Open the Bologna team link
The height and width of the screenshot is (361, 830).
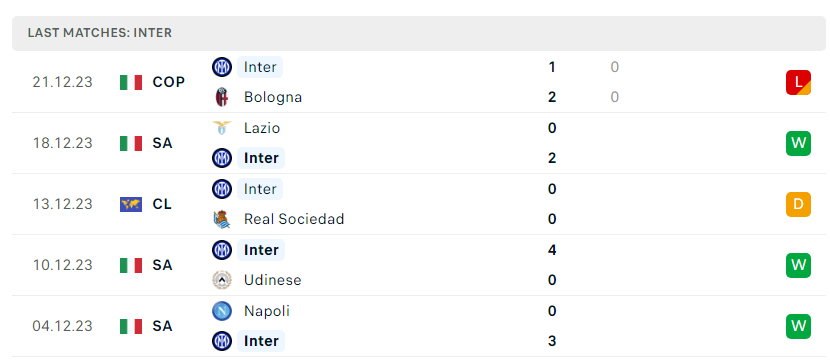pos(273,97)
